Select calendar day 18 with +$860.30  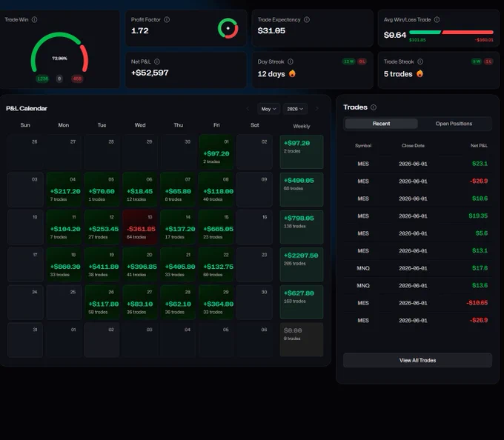64,264
